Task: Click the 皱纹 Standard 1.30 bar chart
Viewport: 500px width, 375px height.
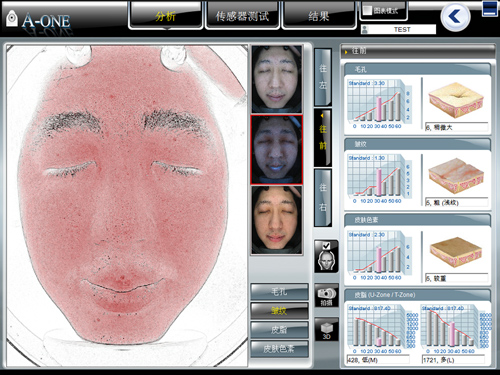Action: click(x=379, y=179)
